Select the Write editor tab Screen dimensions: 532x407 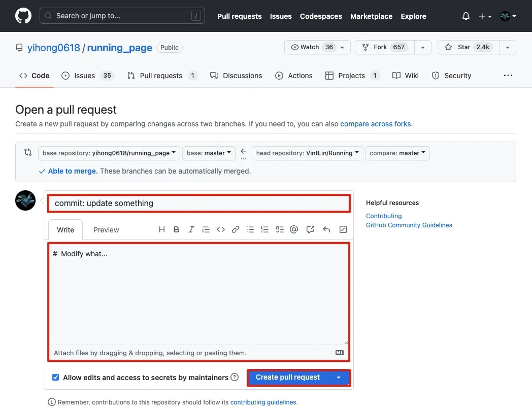pyautogui.click(x=65, y=230)
